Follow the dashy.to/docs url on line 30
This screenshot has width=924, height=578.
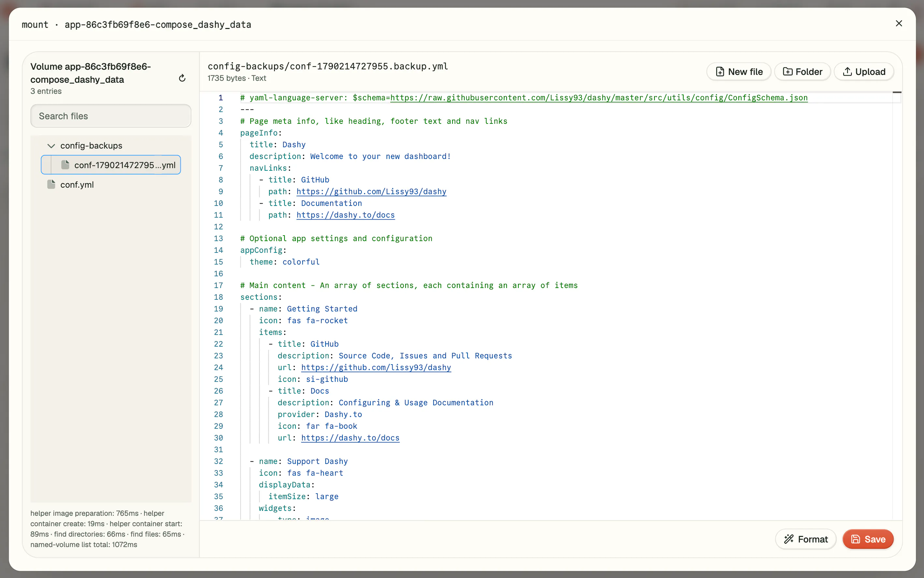(350, 438)
